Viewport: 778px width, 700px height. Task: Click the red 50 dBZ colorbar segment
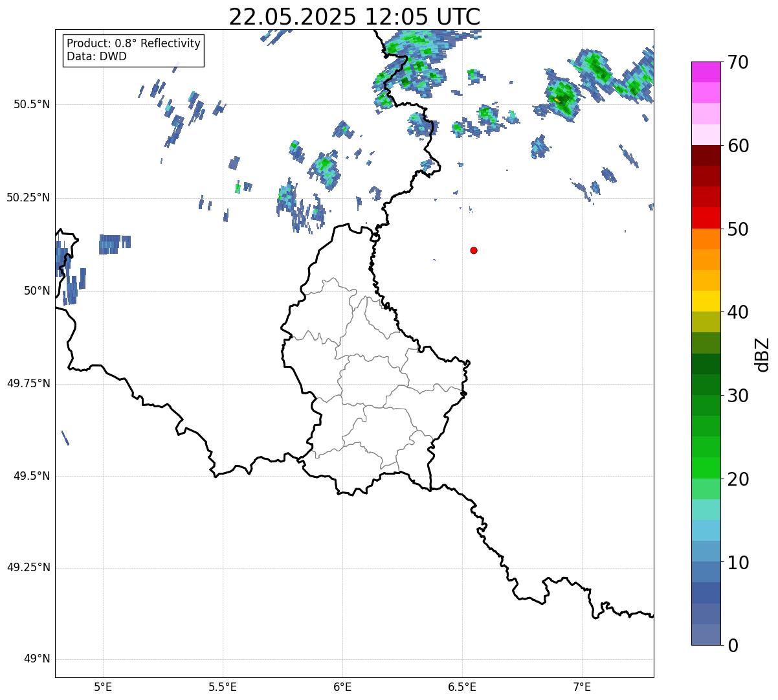pos(706,218)
